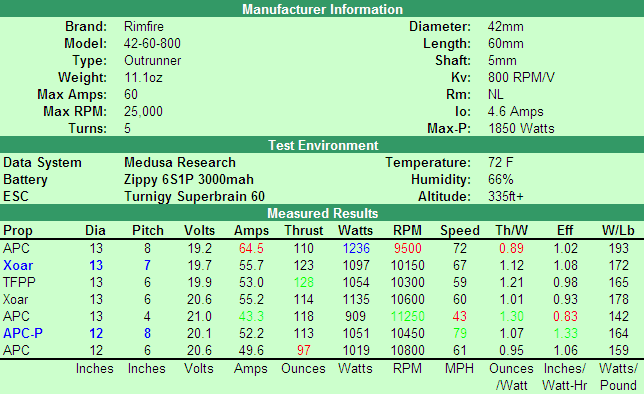
Task: Click the red speed value 43
Action: pos(460,316)
